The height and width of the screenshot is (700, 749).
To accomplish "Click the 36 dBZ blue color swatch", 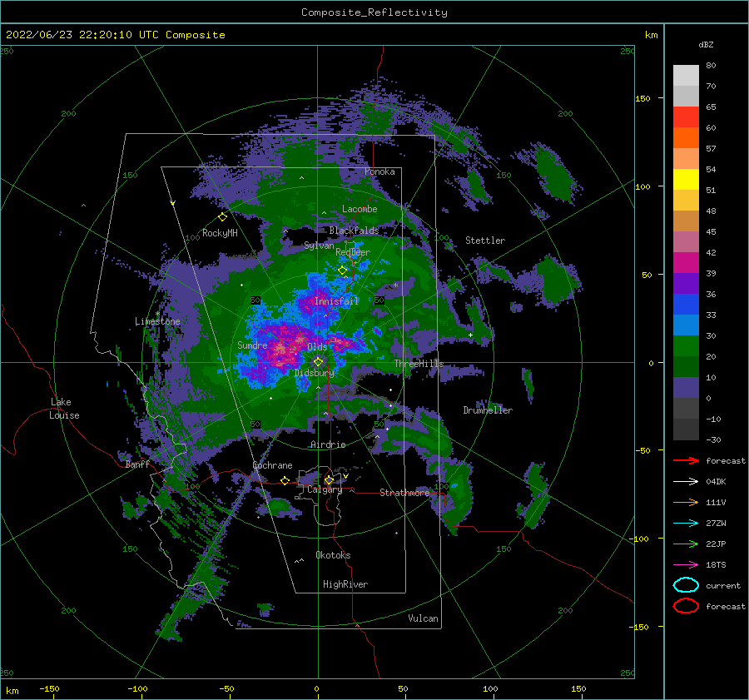I will (686, 305).
